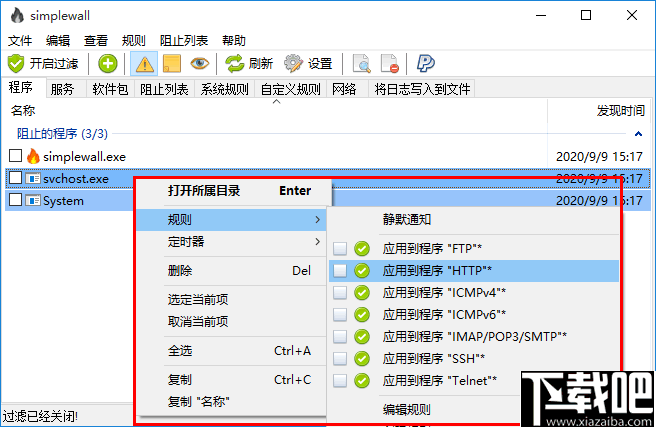This screenshot has width=656, height=427.
Task: Click the yellow note log icon in toolbar
Action: [x=172, y=64]
